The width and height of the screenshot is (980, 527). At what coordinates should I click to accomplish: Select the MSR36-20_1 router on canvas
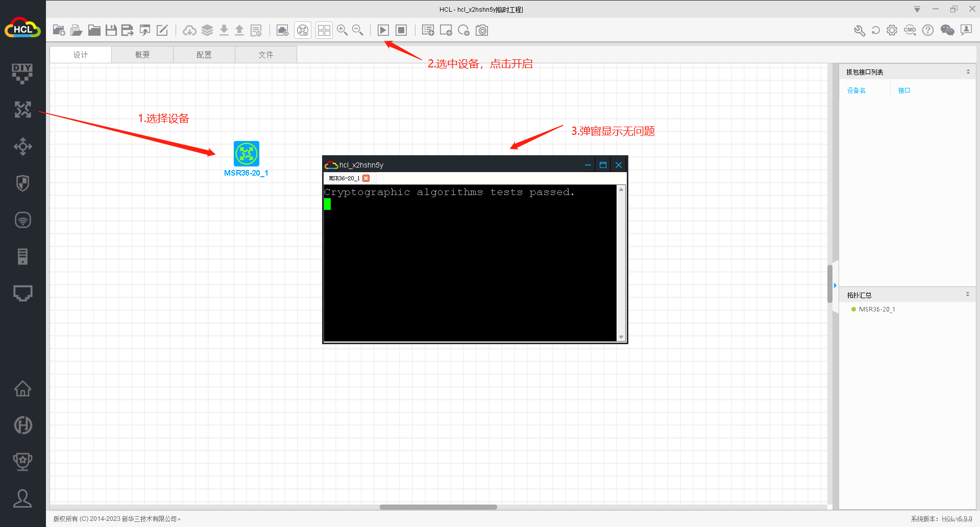pyautogui.click(x=247, y=154)
